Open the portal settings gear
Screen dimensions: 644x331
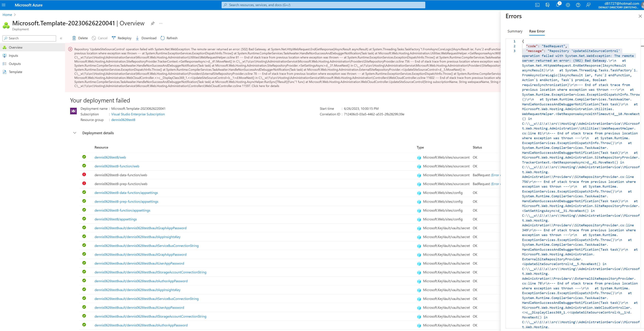(x=568, y=5)
